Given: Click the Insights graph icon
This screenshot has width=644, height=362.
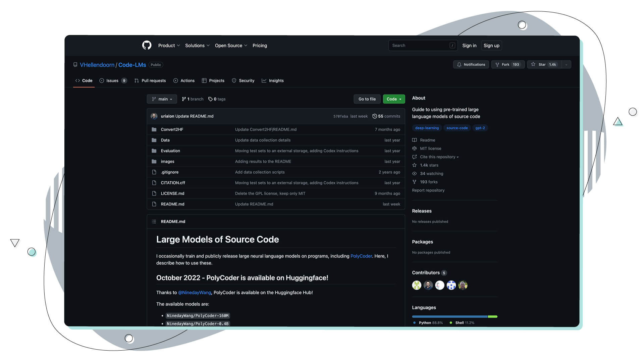Looking at the screenshot, I should pos(264,80).
